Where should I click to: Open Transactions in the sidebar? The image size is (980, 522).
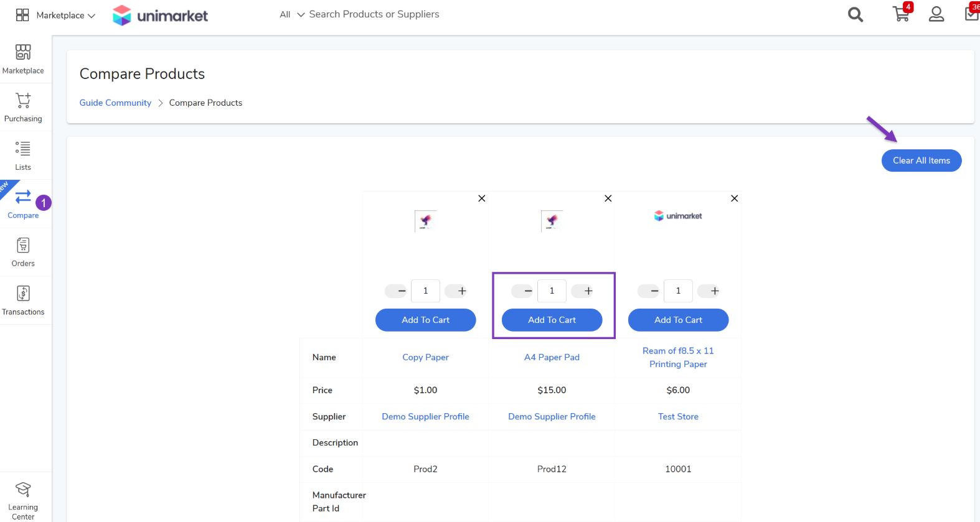coord(23,300)
